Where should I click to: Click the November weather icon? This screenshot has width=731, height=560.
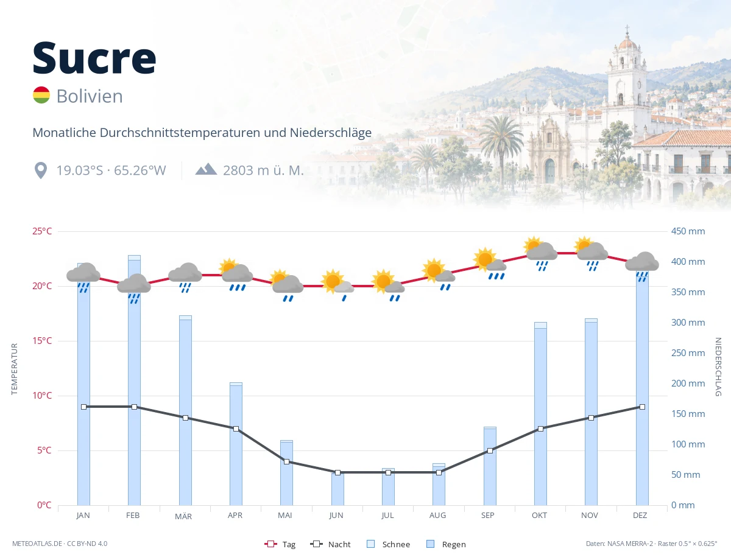point(591,253)
